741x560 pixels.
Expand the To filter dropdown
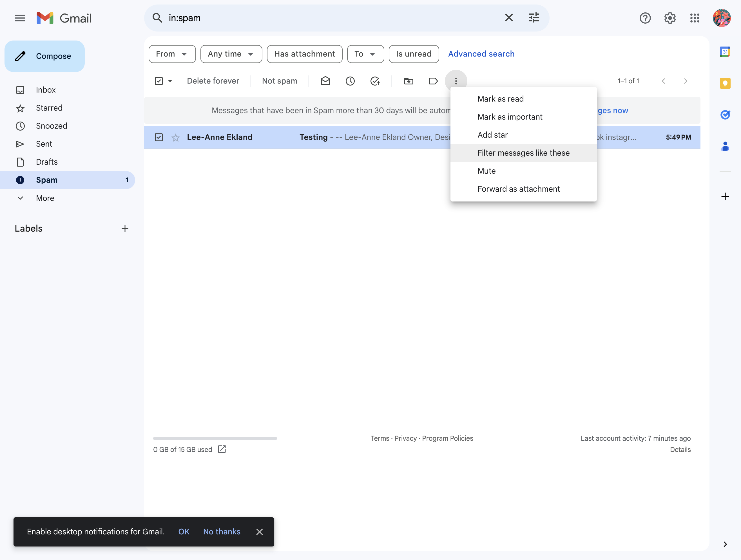365,54
